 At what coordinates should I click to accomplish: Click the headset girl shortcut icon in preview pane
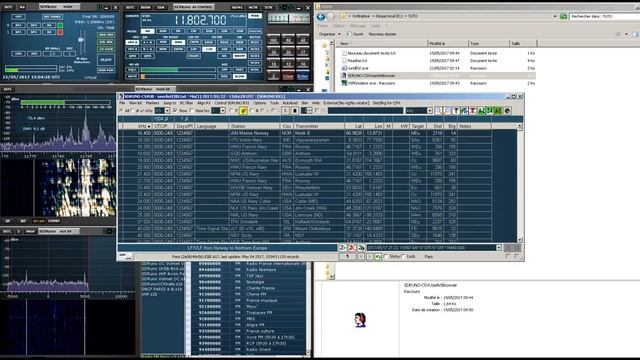click(x=360, y=320)
